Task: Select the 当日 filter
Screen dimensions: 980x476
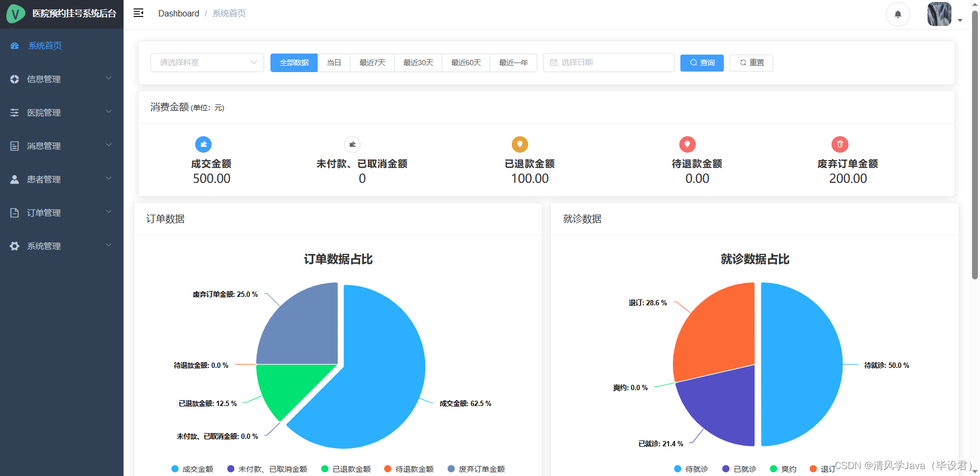Action: click(x=334, y=63)
